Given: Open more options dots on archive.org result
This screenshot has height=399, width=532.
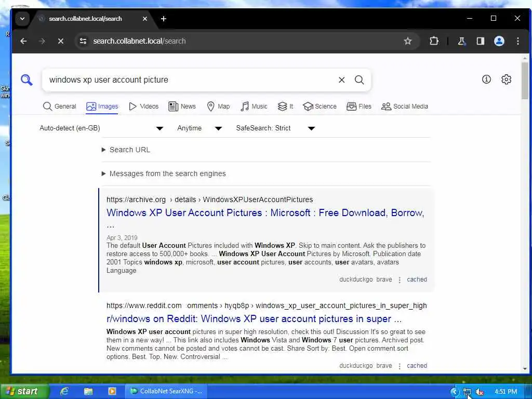Looking at the screenshot, I should click(x=400, y=280).
